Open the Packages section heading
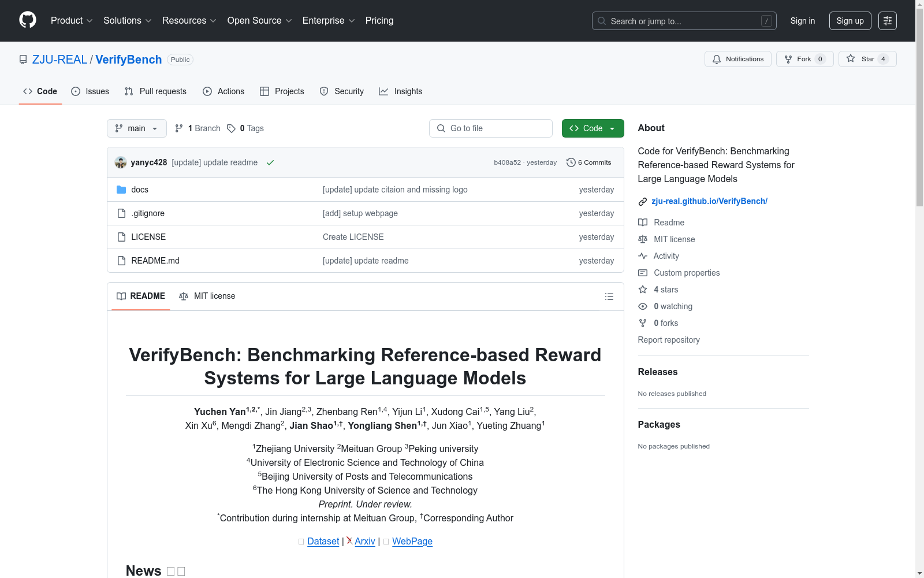The image size is (924, 578). point(659,424)
